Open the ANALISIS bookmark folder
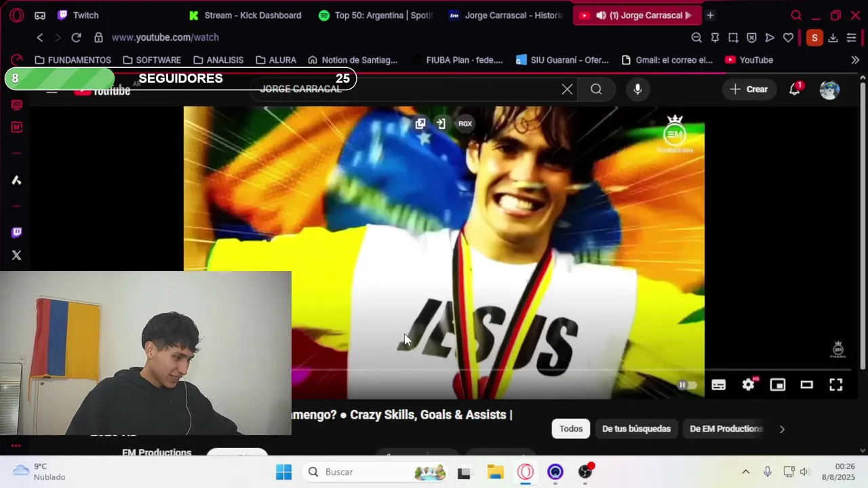868x488 pixels. click(x=218, y=60)
